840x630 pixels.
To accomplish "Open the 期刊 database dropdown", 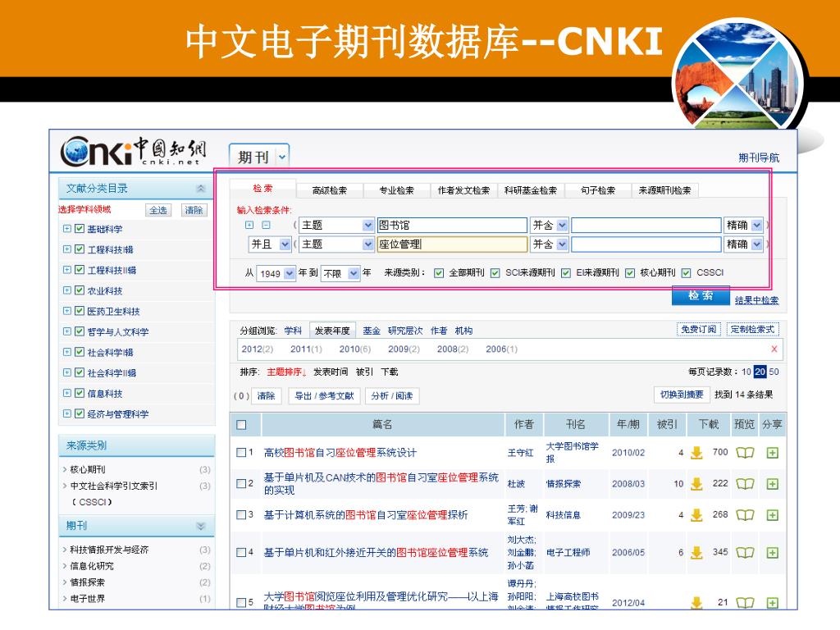I will pos(282,157).
